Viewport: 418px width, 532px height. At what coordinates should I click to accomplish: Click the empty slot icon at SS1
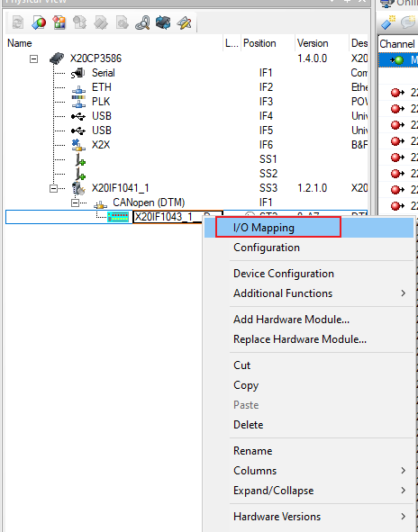point(80,159)
